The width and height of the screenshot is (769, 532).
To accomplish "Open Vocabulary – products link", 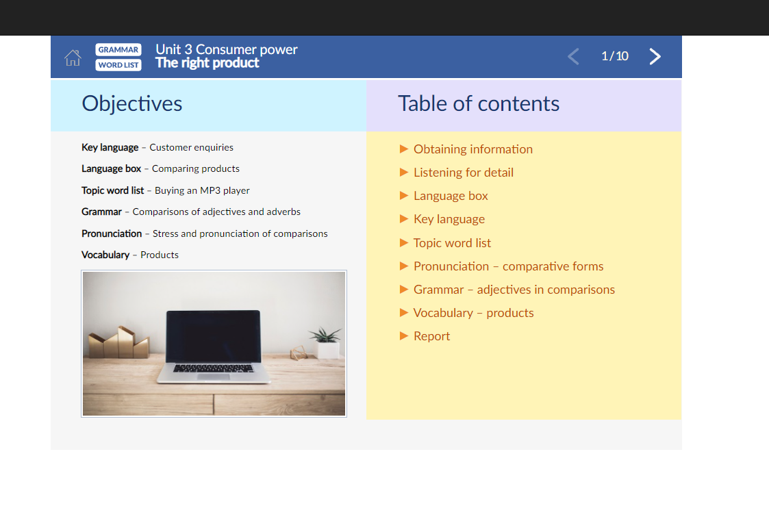I will [473, 313].
